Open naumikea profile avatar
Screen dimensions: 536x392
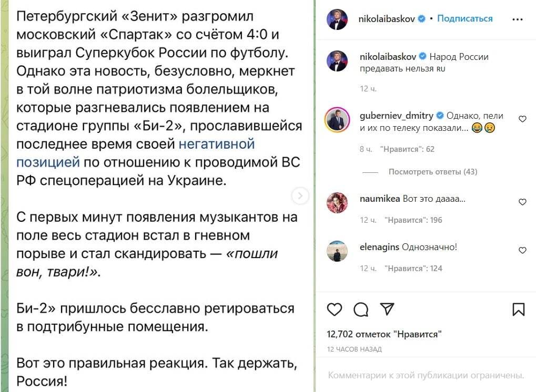click(337, 202)
